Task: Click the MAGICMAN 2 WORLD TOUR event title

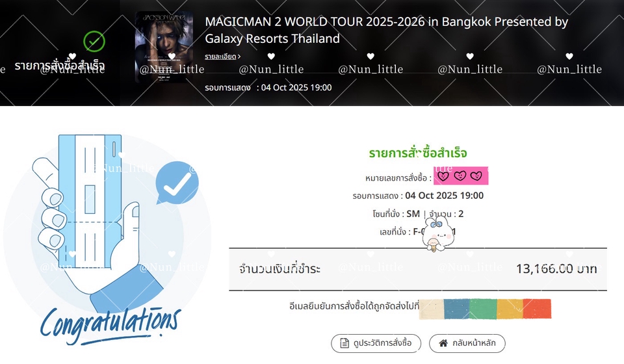Action: click(386, 31)
